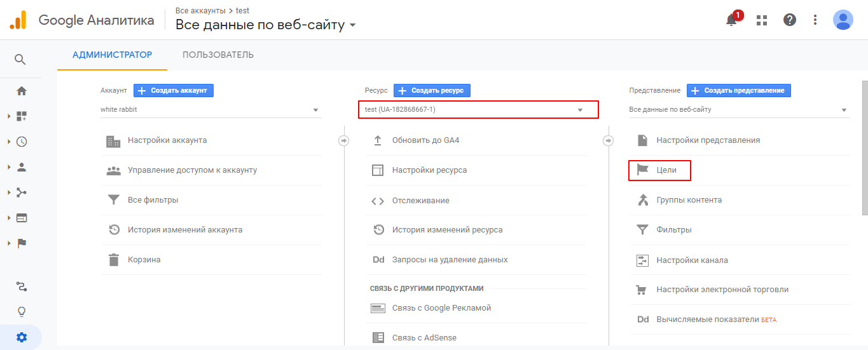Screen dimensions: 868x350
Task: Click the search magnifier in sidebar
Action: [x=20, y=60]
